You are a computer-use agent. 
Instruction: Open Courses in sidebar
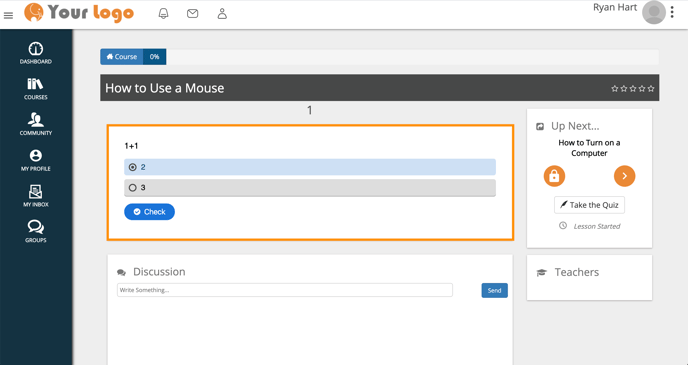point(36,89)
